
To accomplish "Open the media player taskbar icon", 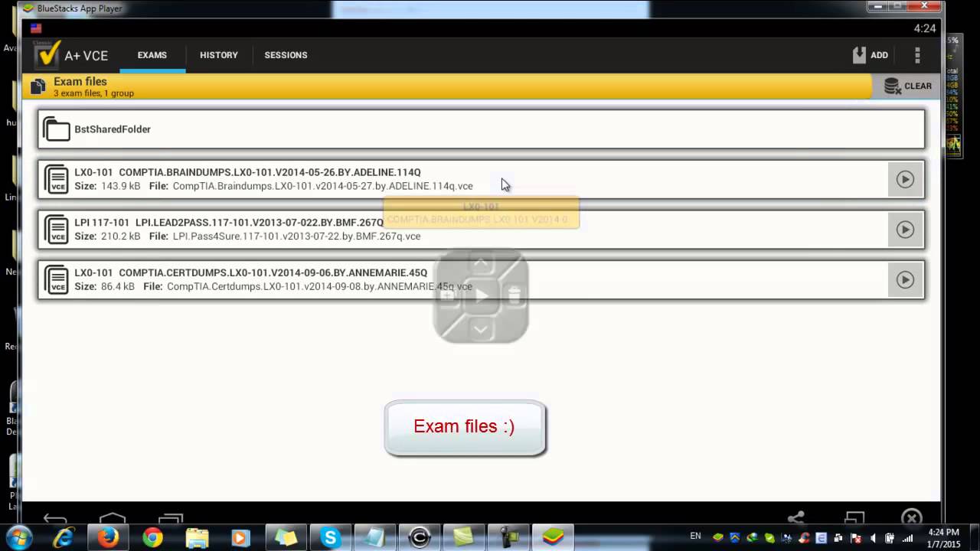I will point(240,538).
